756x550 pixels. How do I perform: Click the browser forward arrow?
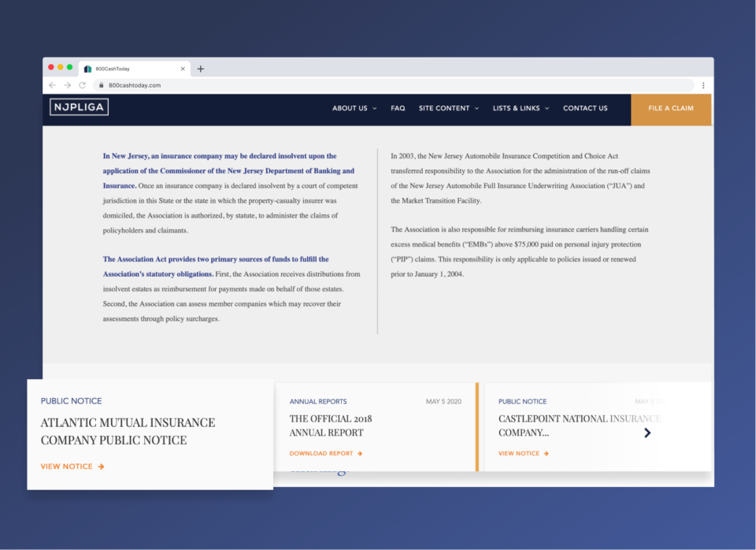[x=67, y=85]
